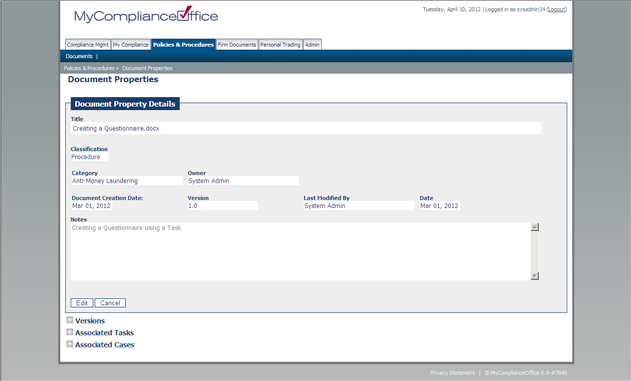
Task: Click the Cancel button
Action: click(x=110, y=303)
